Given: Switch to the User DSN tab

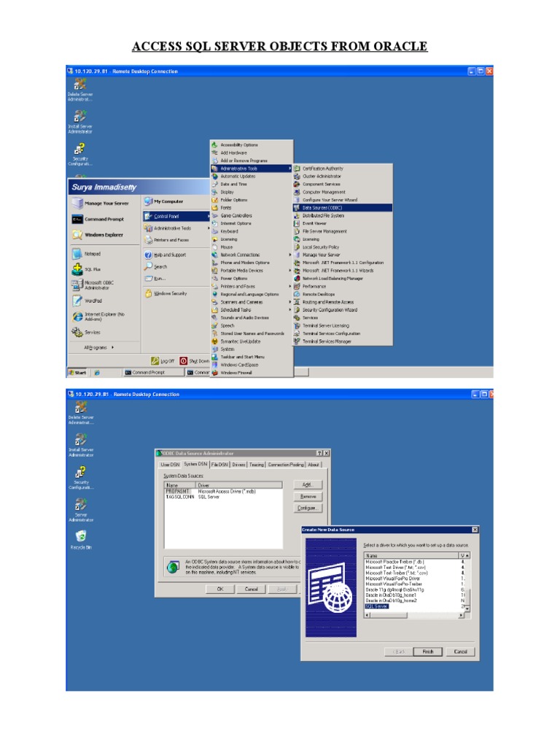Looking at the screenshot, I should (x=170, y=465).
